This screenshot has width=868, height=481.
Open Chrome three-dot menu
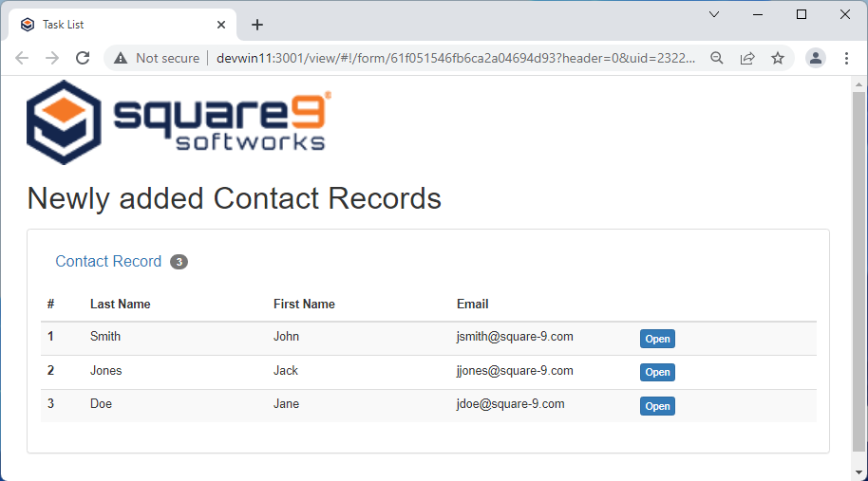click(x=846, y=58)
